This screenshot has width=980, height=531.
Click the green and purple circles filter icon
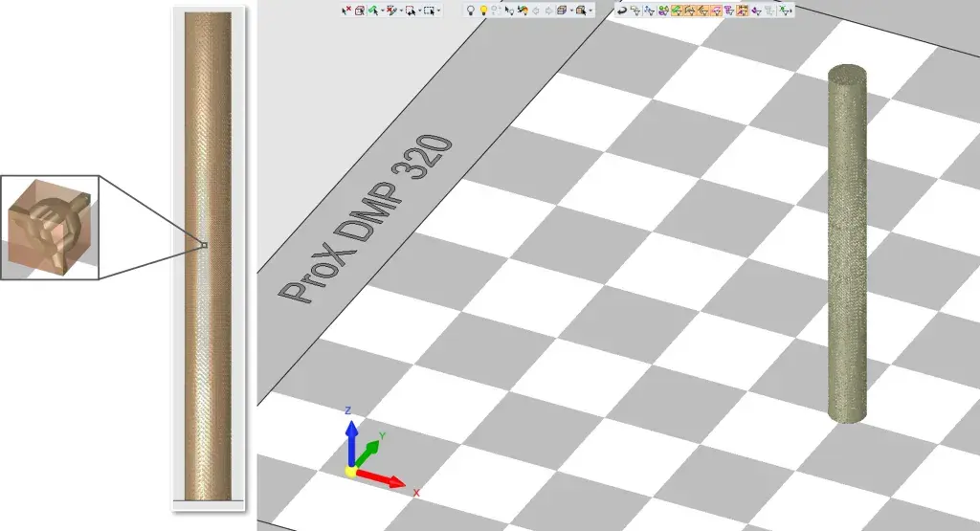[664, 11]
